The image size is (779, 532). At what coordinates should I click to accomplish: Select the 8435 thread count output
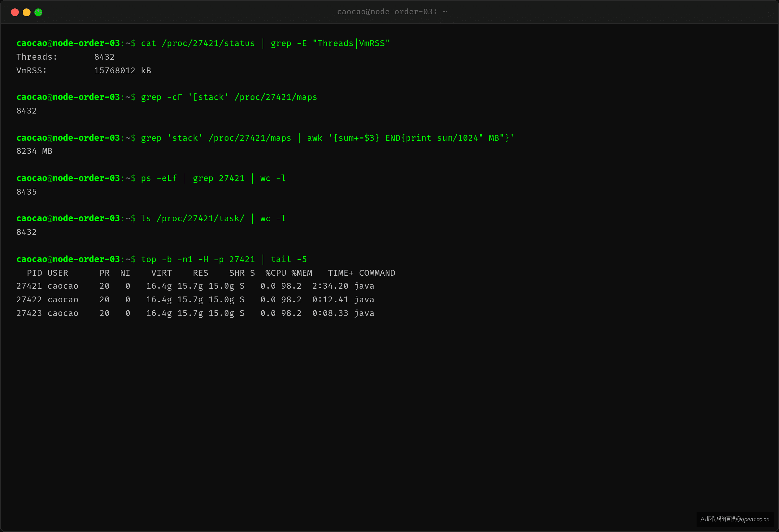[x=27, y=192]
